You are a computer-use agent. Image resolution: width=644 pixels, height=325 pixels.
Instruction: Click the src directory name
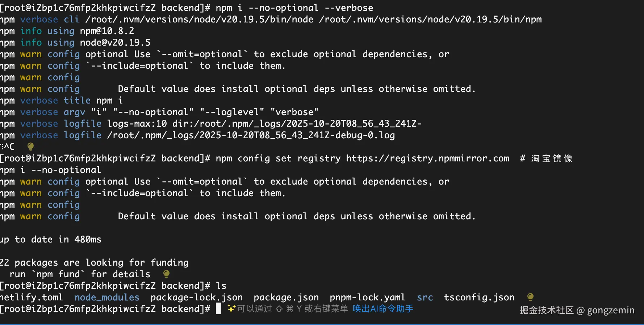[x=425, y=297]
